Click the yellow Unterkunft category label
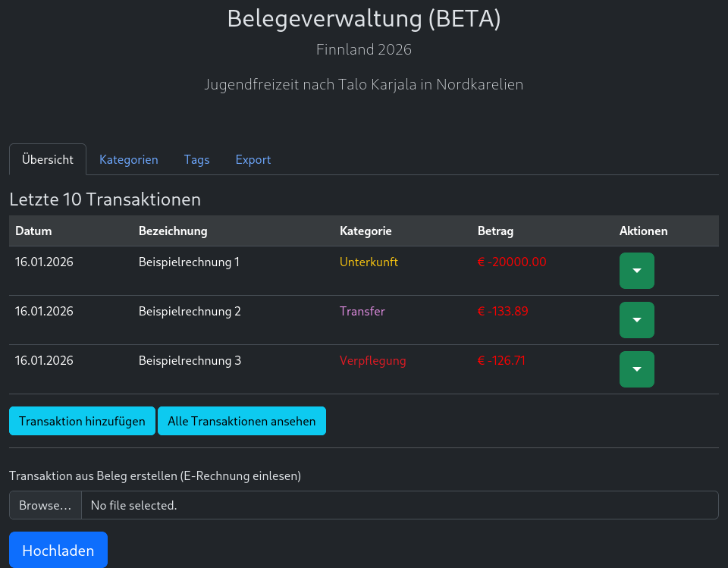The width and height of the screenshot is (728, 568). (x=369, y=262)
